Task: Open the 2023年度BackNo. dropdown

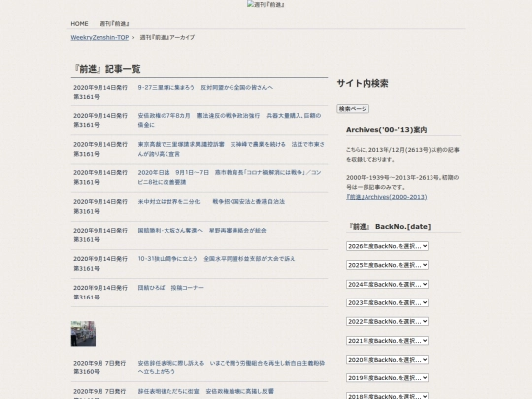Action: click(x=387, y=302)
